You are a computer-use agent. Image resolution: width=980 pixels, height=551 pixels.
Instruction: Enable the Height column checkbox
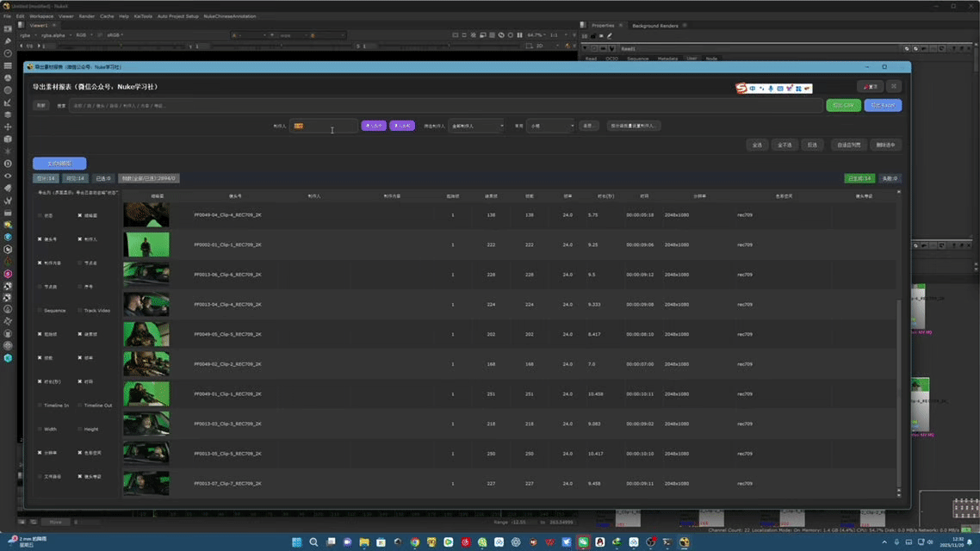click(80, 430)
